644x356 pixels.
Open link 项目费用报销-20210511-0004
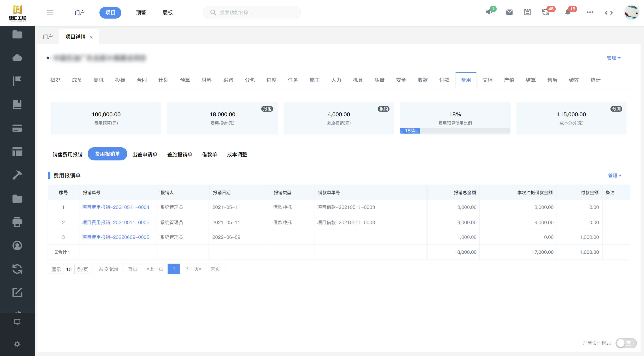pos(116,207)
